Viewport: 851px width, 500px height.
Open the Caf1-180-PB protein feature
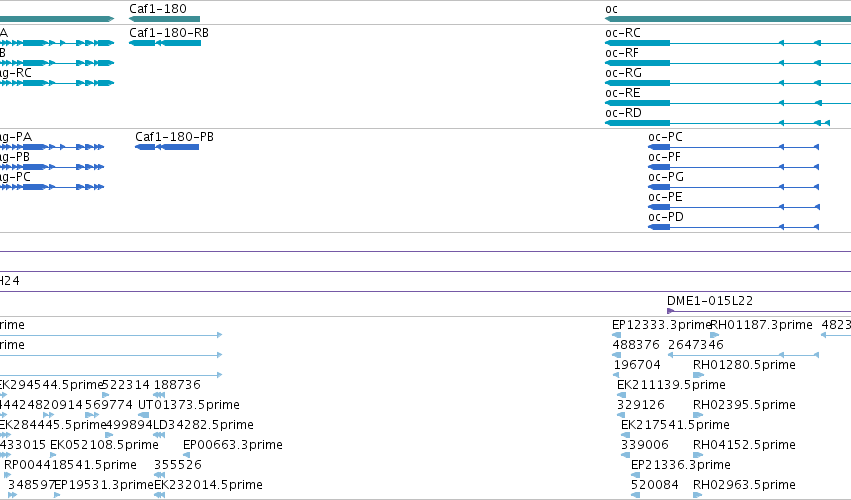pyautogui.click(x=174, y=137)
